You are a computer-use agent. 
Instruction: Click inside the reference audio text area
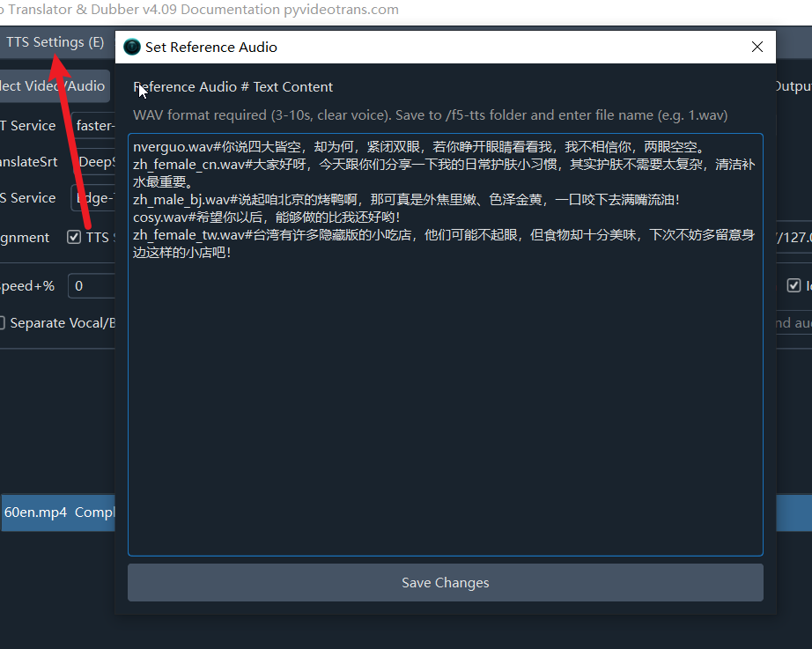click(x=446, y=404)
